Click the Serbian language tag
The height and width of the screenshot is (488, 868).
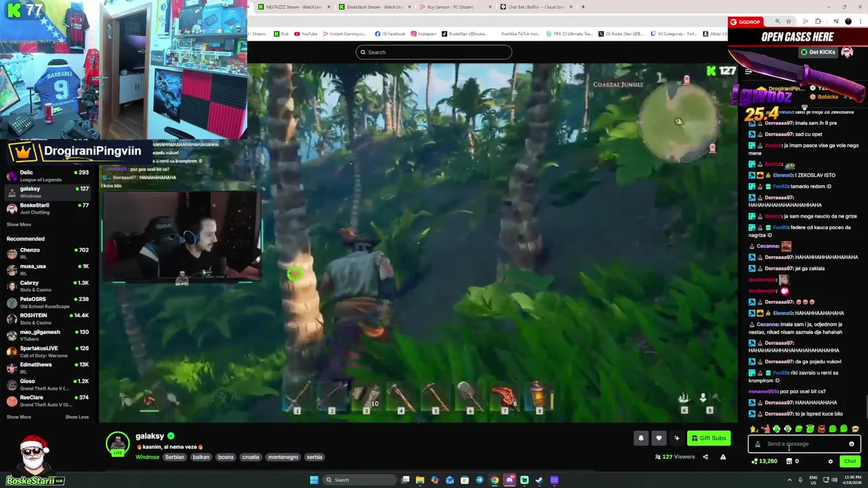(x=174, y=457)
